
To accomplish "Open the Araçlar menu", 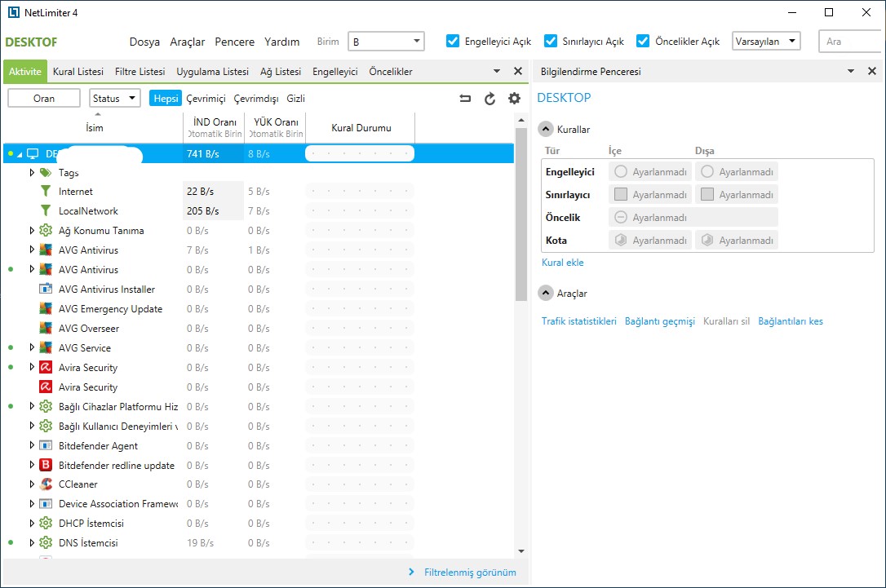I will pos(188,42).
